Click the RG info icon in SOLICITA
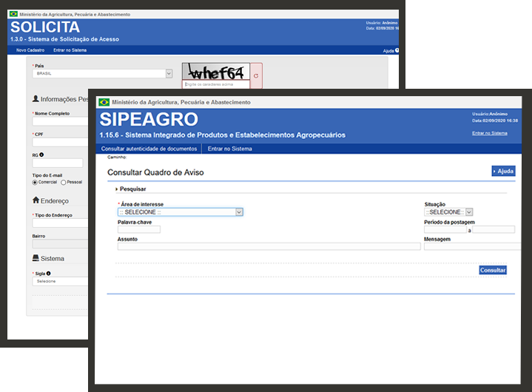The width and height of the screenshot is (532, 392). coord(41,155)
